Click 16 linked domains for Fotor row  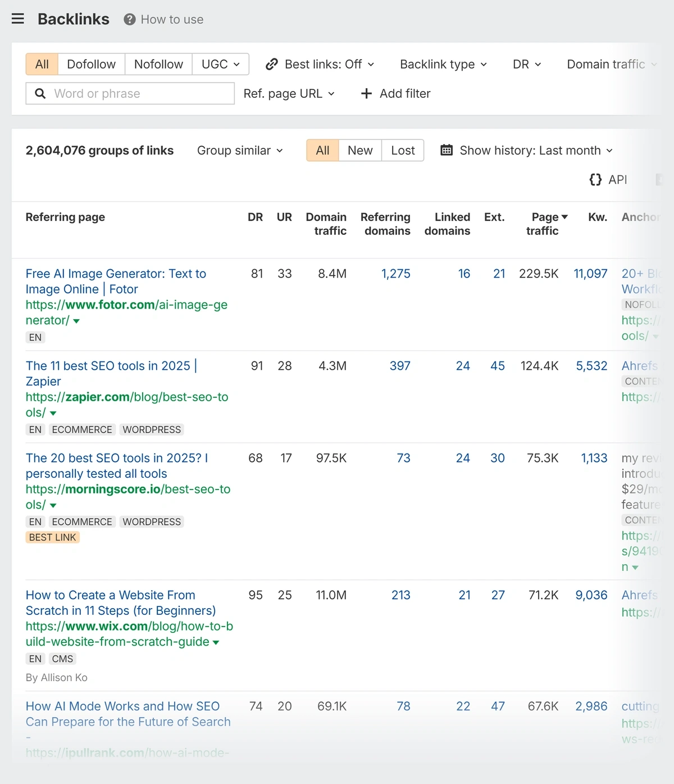464,274
